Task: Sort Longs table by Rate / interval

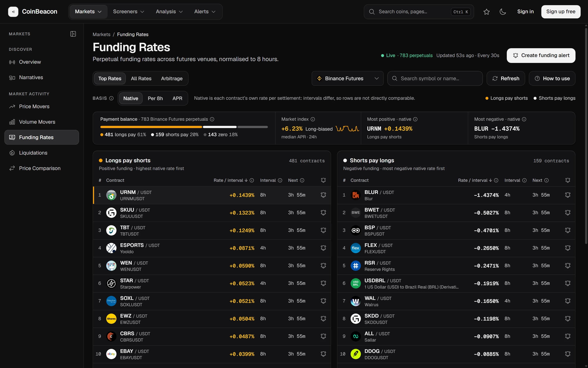Action: tap(231, 180)
